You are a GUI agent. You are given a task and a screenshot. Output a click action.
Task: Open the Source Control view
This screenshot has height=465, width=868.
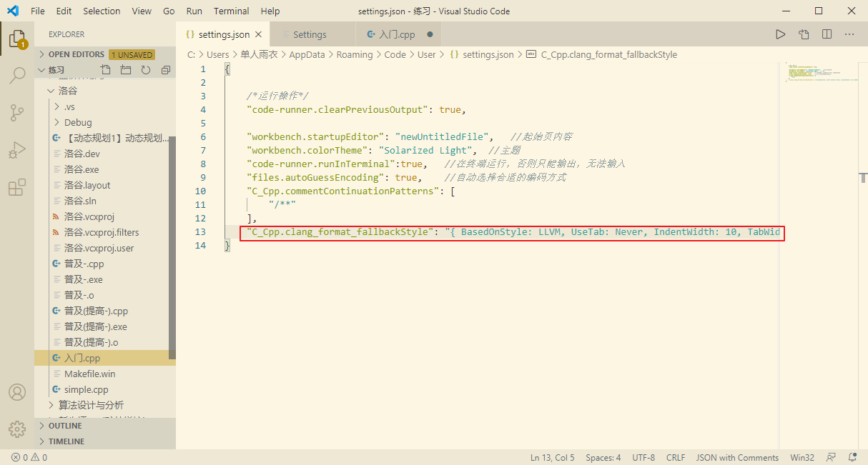tap(17, 112)
